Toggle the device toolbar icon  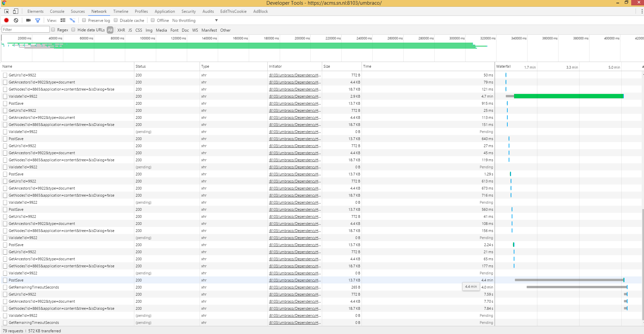(x=15, y=11)
